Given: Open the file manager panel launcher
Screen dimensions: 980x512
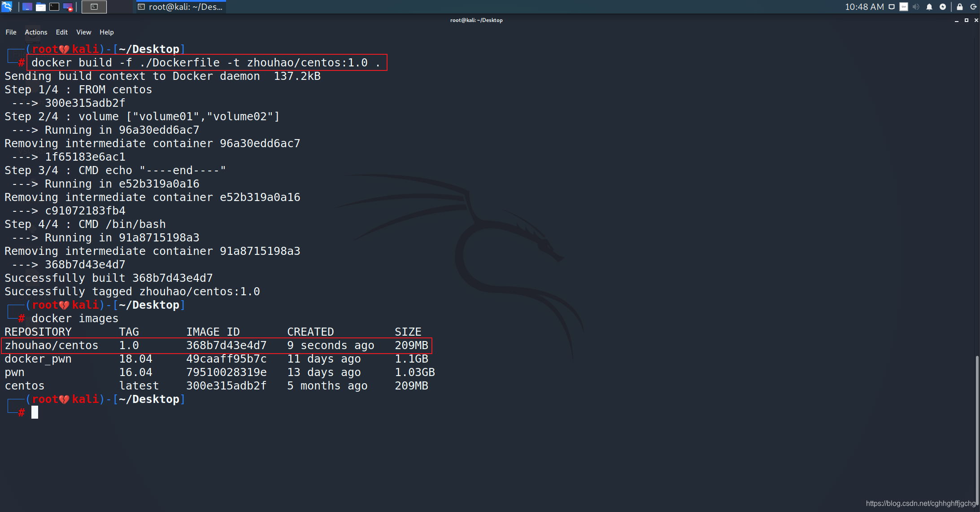Looking at the screenshot, I should [x=41, y=7].
